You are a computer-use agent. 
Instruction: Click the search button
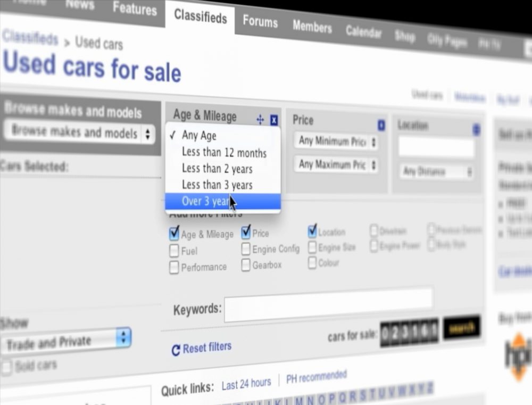click(x=462, y=328)
